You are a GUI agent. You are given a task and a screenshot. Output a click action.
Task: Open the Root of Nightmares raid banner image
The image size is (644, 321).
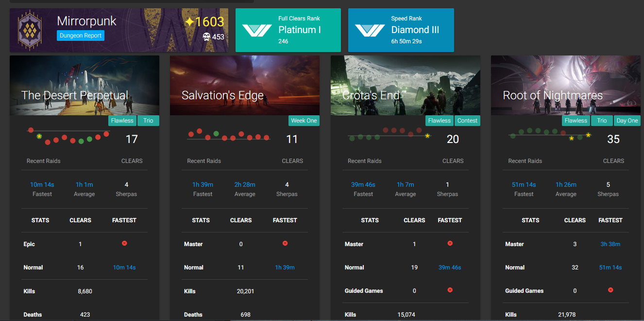coord(566,85)
